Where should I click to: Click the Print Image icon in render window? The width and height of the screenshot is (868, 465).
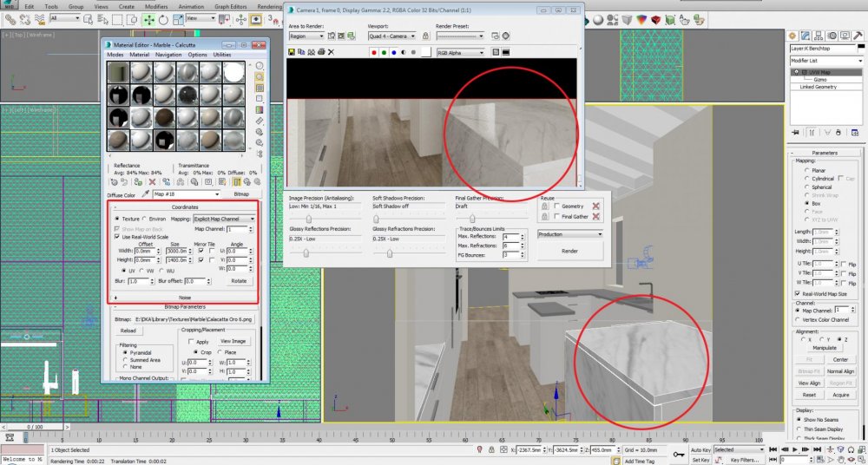coord(321,52)
